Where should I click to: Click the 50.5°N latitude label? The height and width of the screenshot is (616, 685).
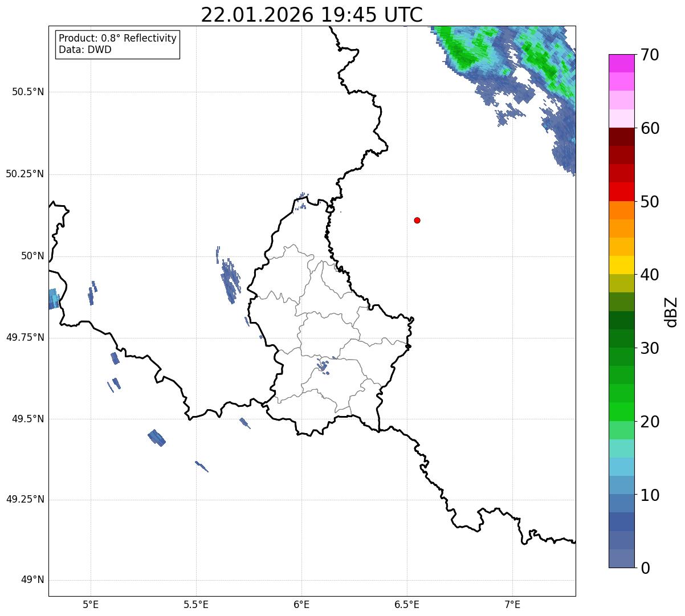[27, 92]
